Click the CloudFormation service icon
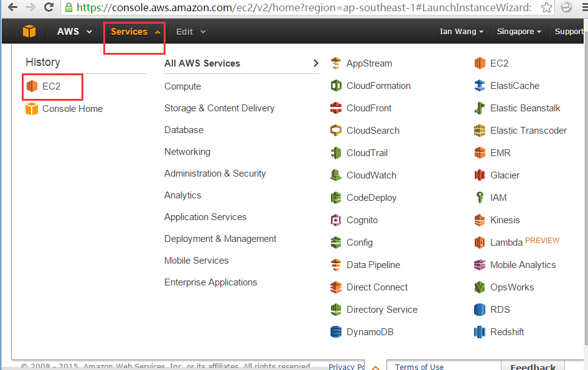The width and height of the screenshot is (588, 370). point(336,86)
